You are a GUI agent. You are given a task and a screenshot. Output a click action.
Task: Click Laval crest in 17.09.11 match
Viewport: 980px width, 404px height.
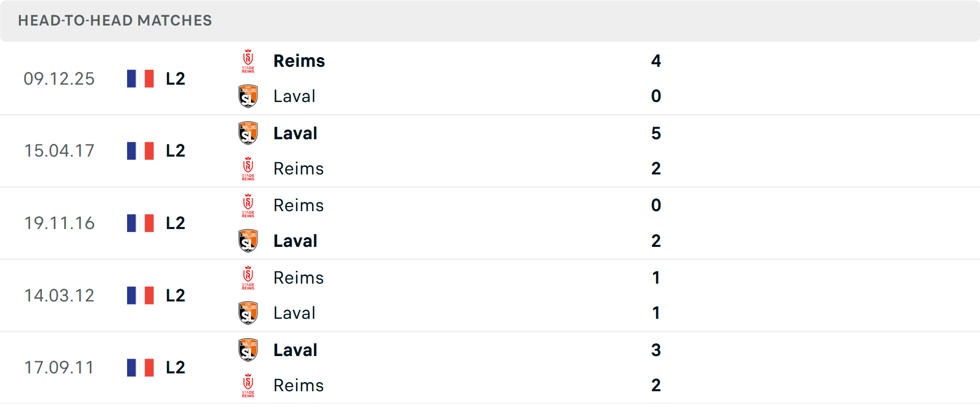pyautogui.click(x=248, y=350)
